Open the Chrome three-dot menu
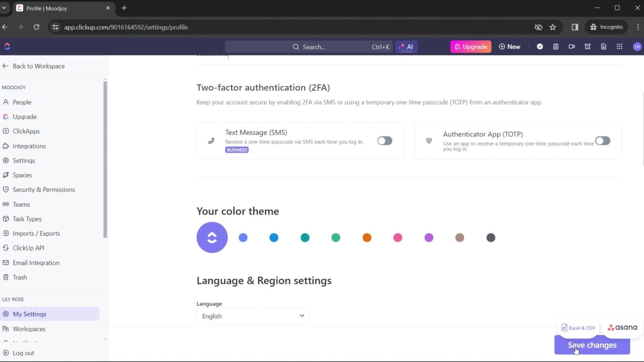 tap(638, 27)
